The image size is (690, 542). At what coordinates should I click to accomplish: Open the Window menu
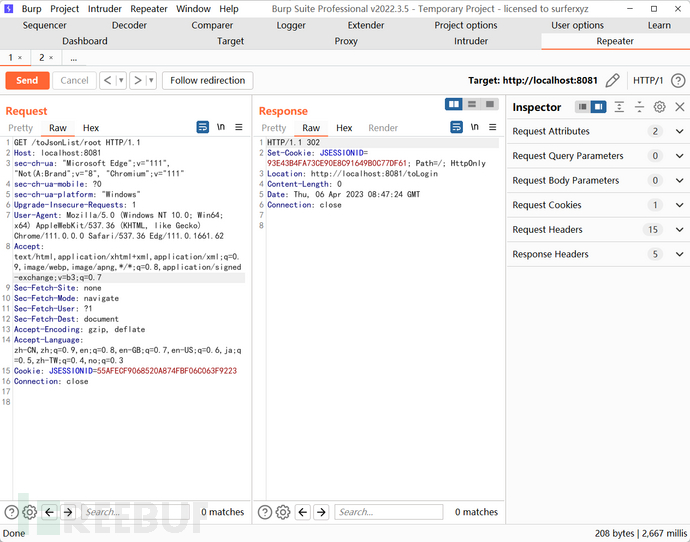(x=193, y=9)
